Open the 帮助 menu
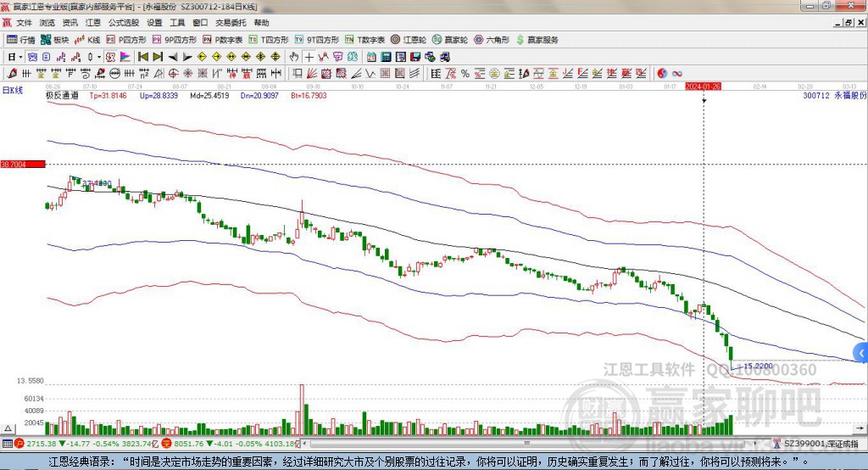Screen dimensions: 868x470 click(x=261, y=23)
